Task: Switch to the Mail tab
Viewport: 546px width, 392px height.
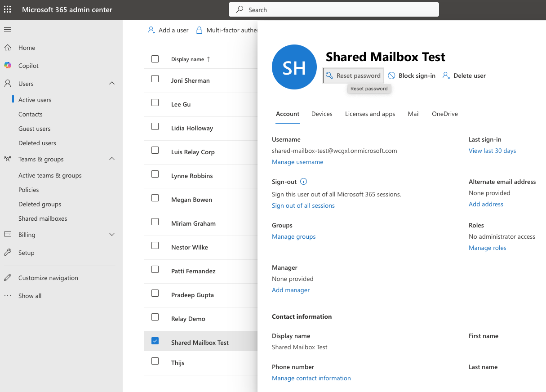Action: pos(413,114)
